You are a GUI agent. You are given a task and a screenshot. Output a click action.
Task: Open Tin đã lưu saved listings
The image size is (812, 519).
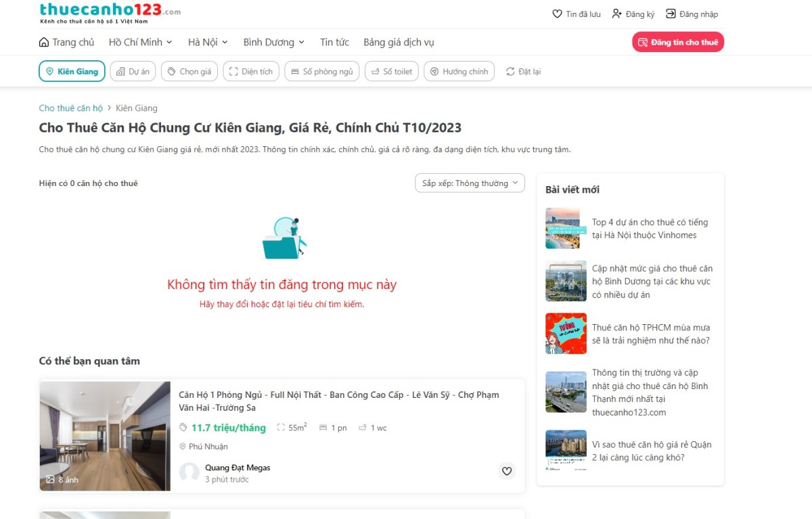click(x=577, y=14)
